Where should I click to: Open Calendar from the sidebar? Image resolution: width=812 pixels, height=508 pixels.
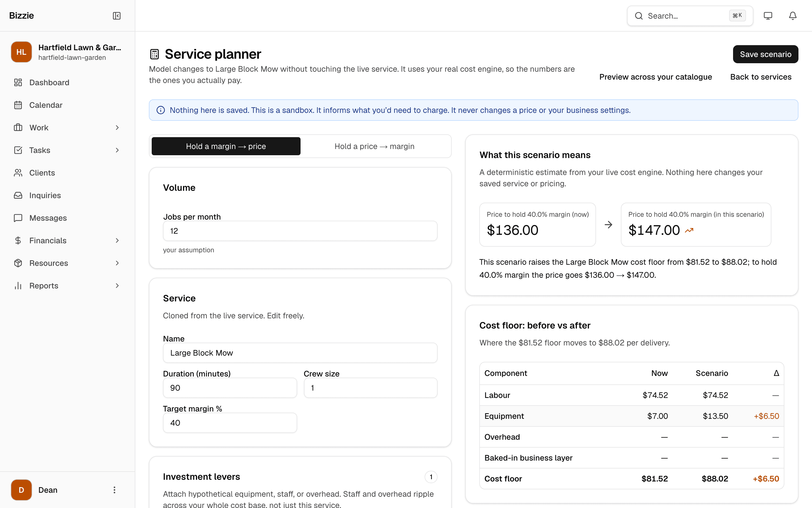coord(67,105)
